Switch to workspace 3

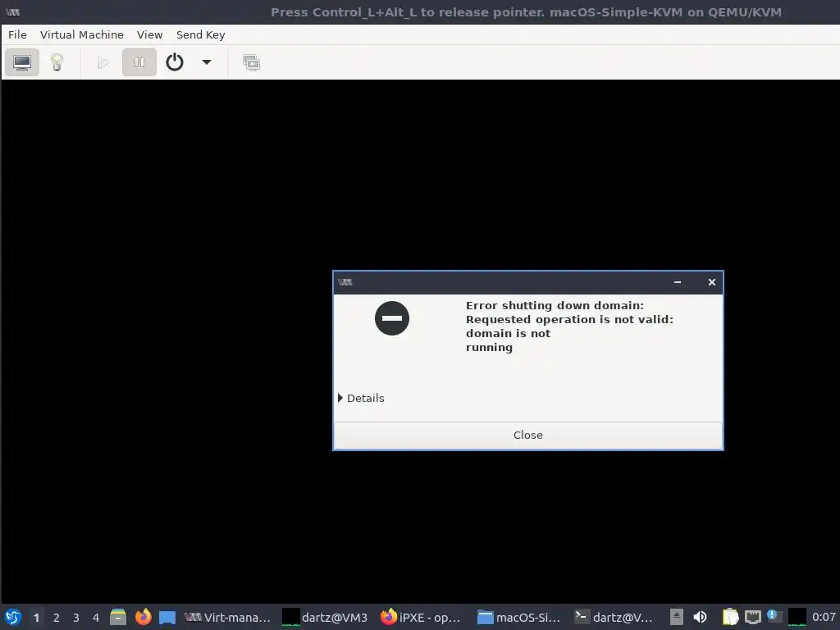click(x=76, y=618)
